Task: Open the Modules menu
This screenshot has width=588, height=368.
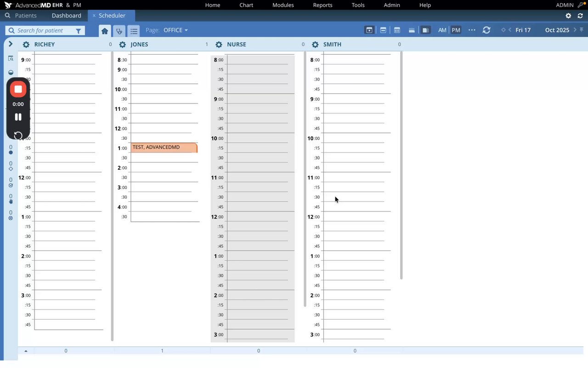Action: [x=283, y=5]
